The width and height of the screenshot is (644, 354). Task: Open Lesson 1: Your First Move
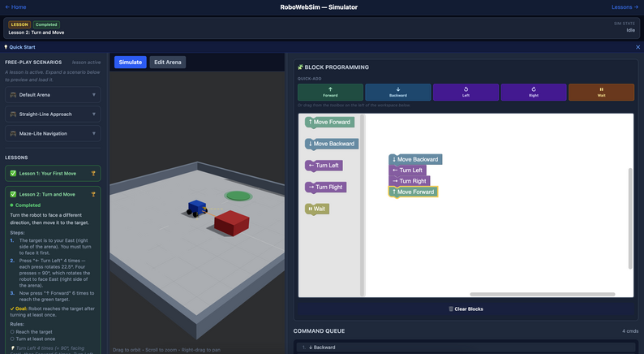coord(53,174)
